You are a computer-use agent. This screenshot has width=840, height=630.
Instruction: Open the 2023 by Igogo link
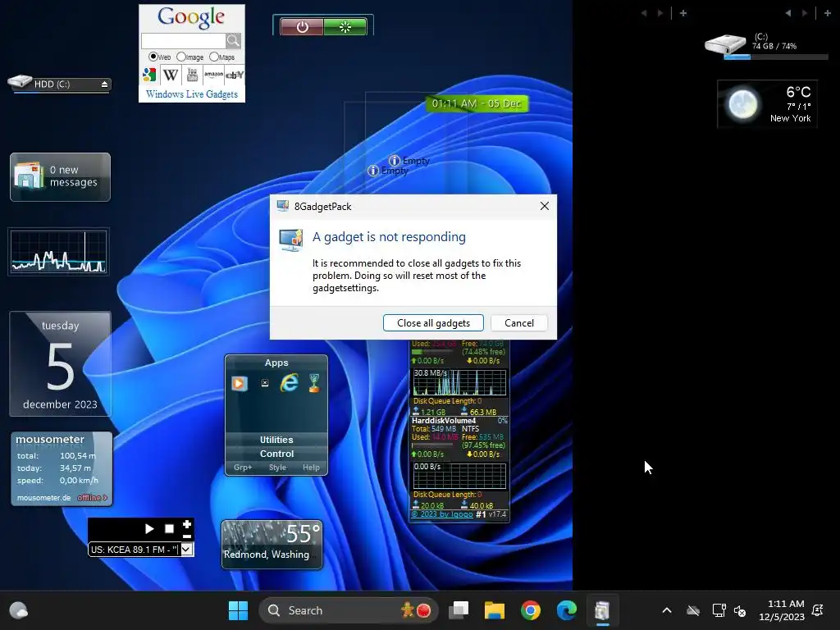(442, 514)
